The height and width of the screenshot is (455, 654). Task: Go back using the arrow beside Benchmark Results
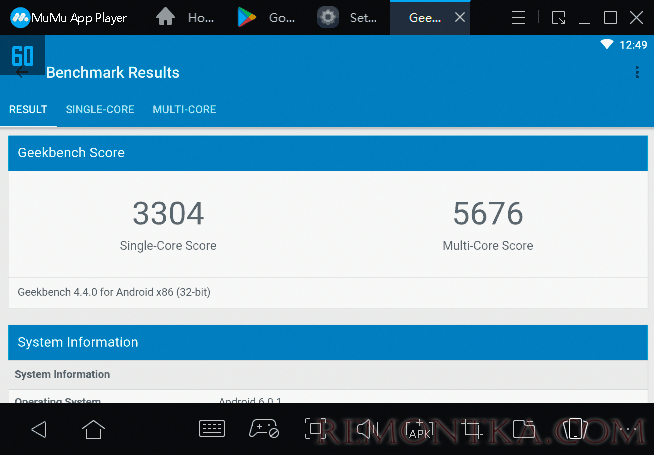click(22, 73)
